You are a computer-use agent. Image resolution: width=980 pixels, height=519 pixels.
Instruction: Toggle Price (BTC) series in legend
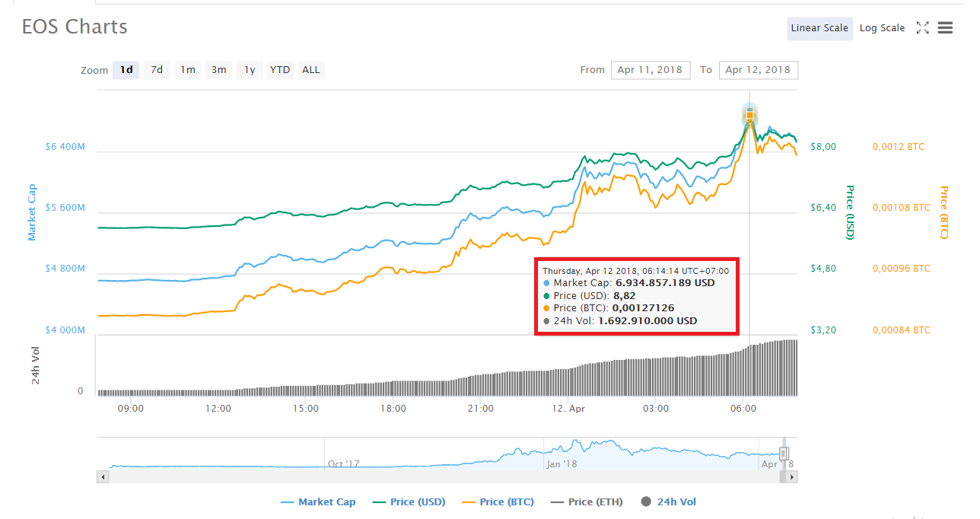498,501
